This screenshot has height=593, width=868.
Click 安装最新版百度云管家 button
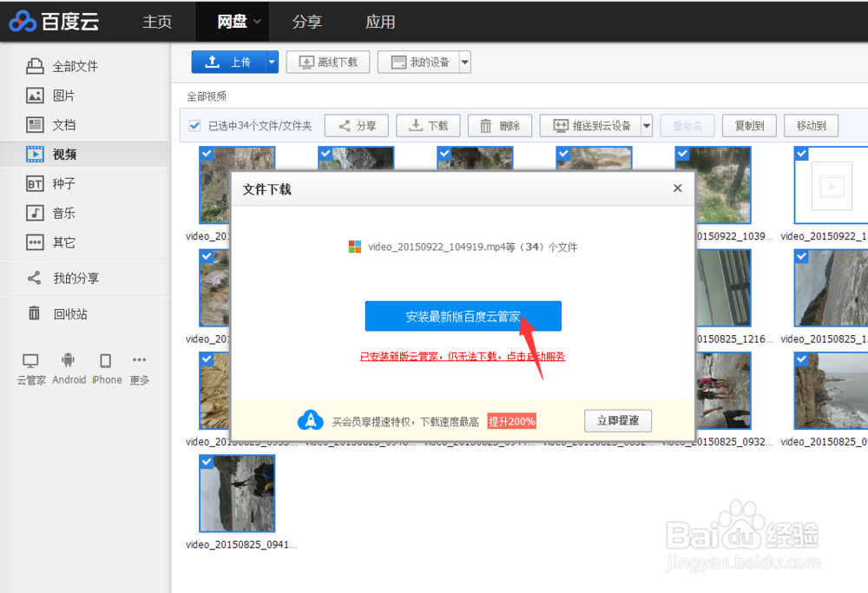464,316
